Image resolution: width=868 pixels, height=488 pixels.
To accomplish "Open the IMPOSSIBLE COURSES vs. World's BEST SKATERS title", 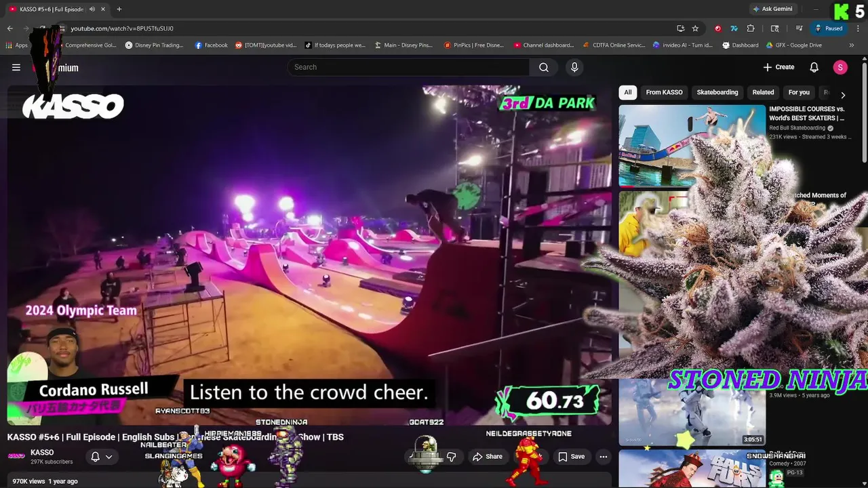I will coord(806,113).
